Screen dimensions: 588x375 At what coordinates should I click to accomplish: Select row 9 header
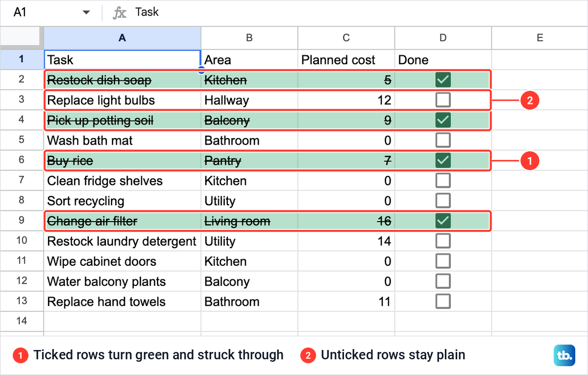tap(22, 221)
